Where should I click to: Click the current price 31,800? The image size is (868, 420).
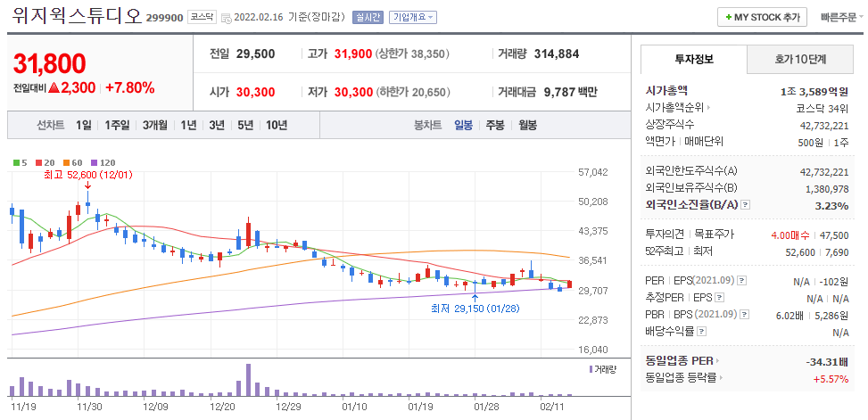coord(49,63)
